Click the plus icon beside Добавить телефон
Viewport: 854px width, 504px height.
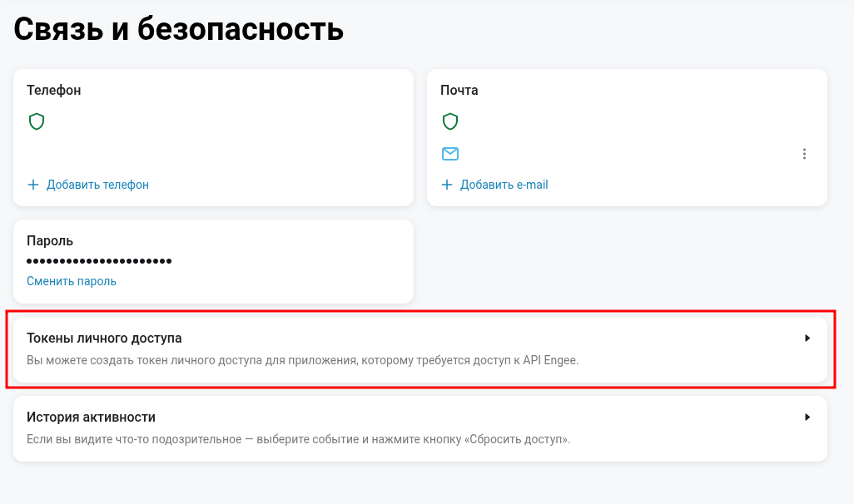(33, 185)
